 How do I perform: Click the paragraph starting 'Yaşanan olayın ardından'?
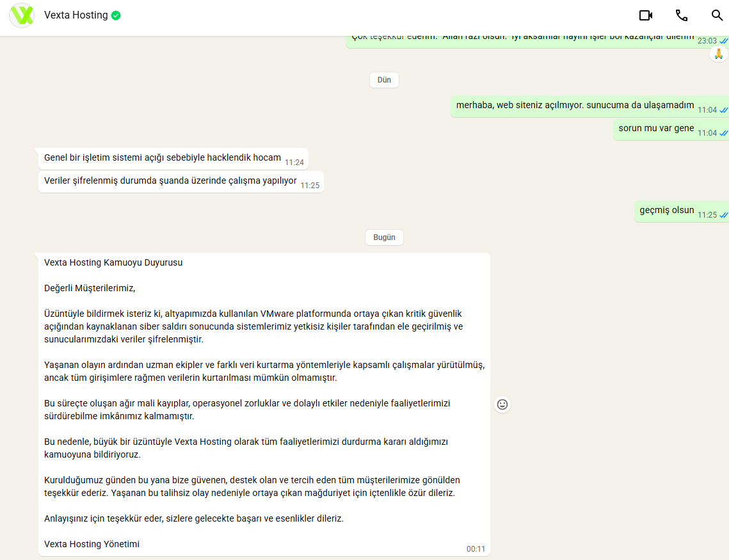click(x=264, y=371)
